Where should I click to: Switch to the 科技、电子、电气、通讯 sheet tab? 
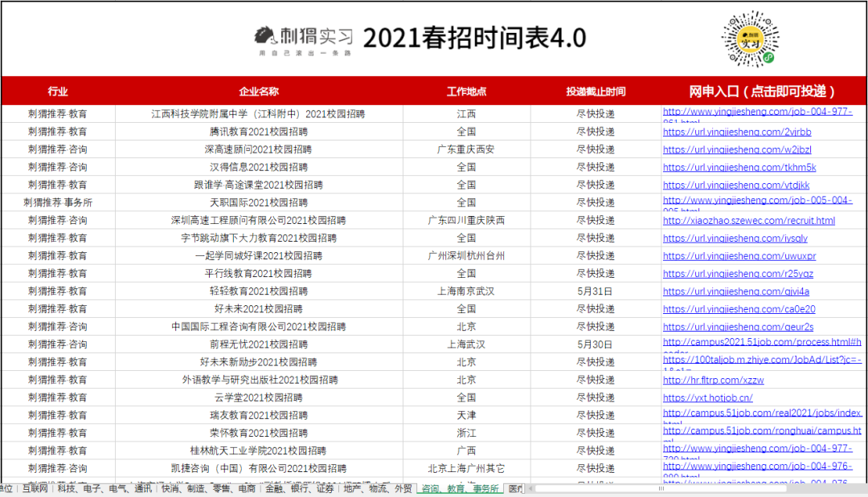pos(104,489)
